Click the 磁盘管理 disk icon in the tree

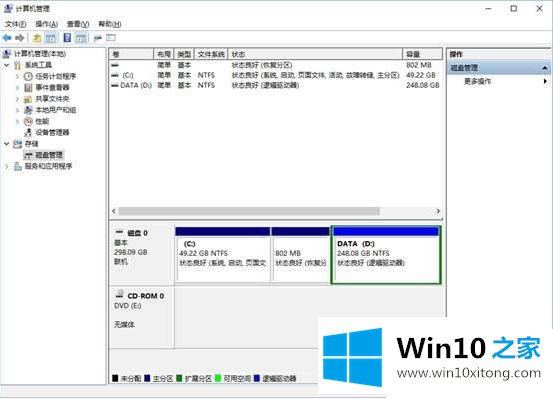point(29,155)
